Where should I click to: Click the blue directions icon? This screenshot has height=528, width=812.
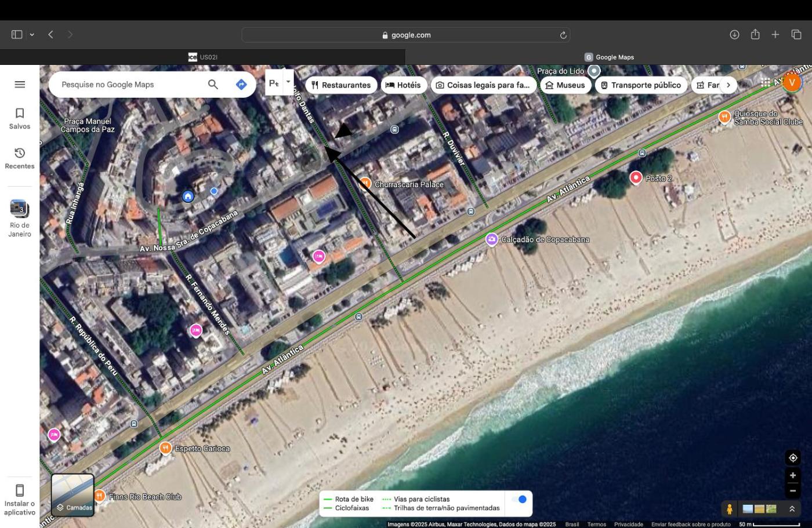(241, 85)
